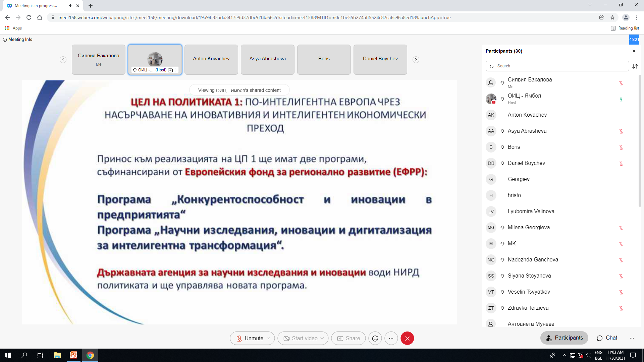Click the share icon in the address bar
The height and width of the screenshot is (362, 644).
pos(601,17)
